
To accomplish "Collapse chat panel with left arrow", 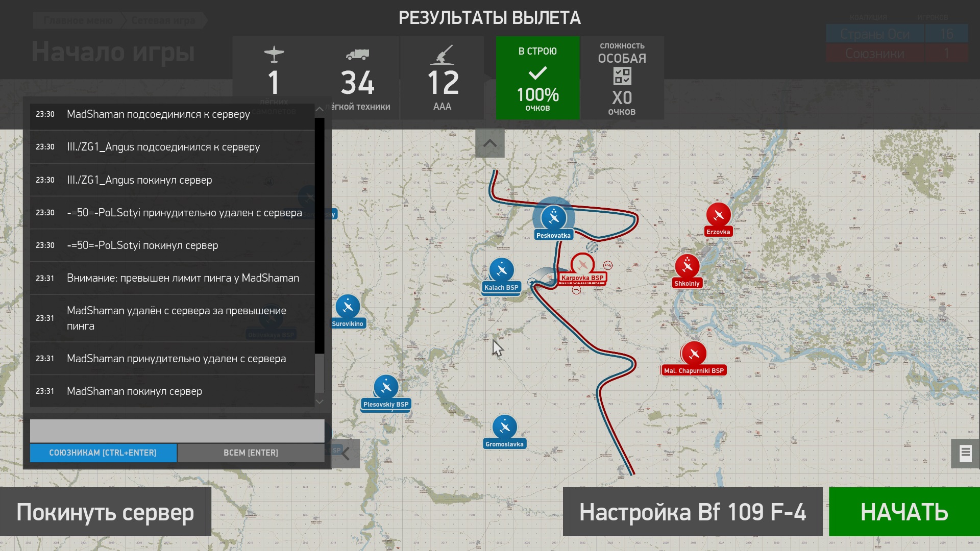I will tap(346, 453).
